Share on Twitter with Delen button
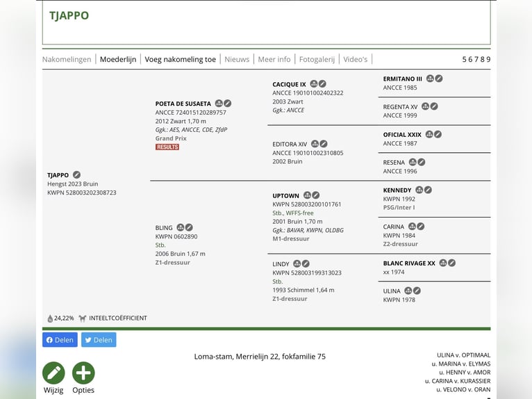Image resolution: width=532 pixels, height=399 pixels. click(99, 340)
